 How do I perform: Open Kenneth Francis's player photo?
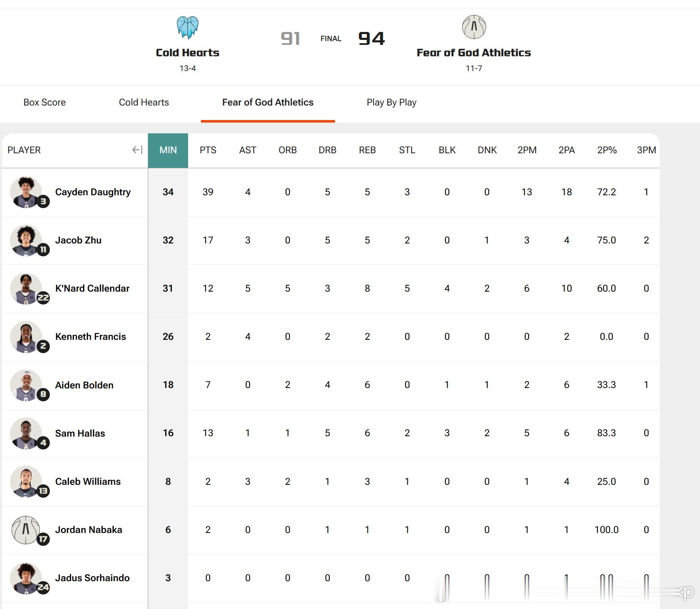coord(26,336)
